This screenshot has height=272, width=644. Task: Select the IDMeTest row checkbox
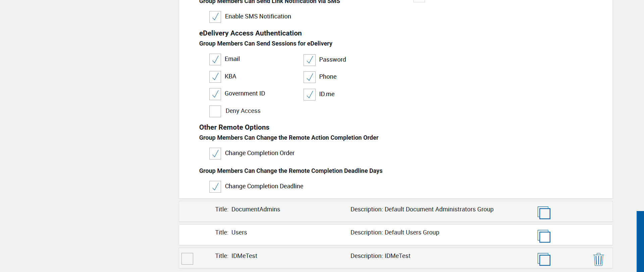[187, 259]
